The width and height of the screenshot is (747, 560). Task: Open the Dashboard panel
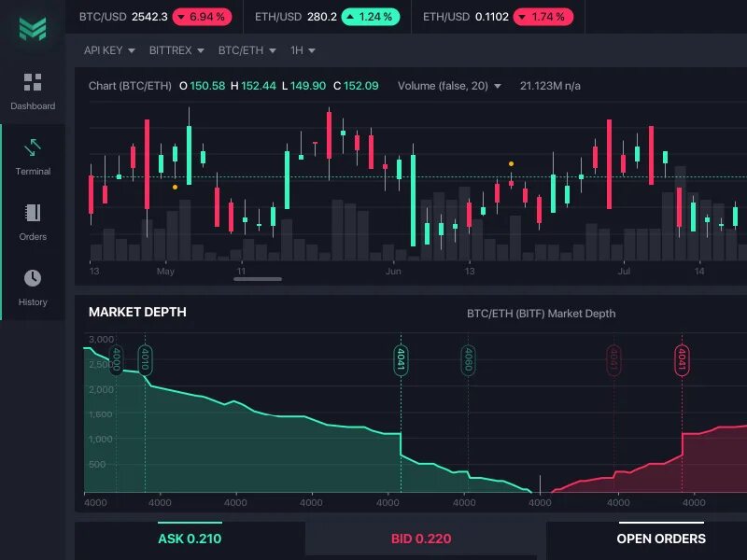click(33, 90)
